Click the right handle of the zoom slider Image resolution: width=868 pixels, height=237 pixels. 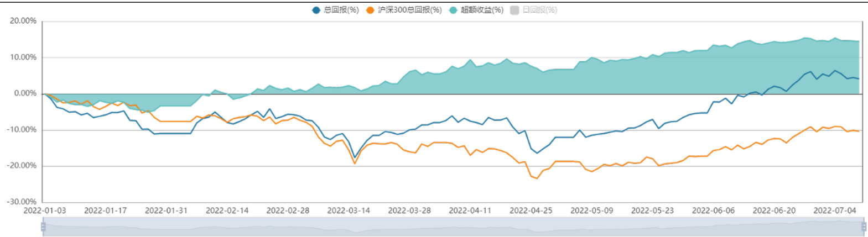864,227
